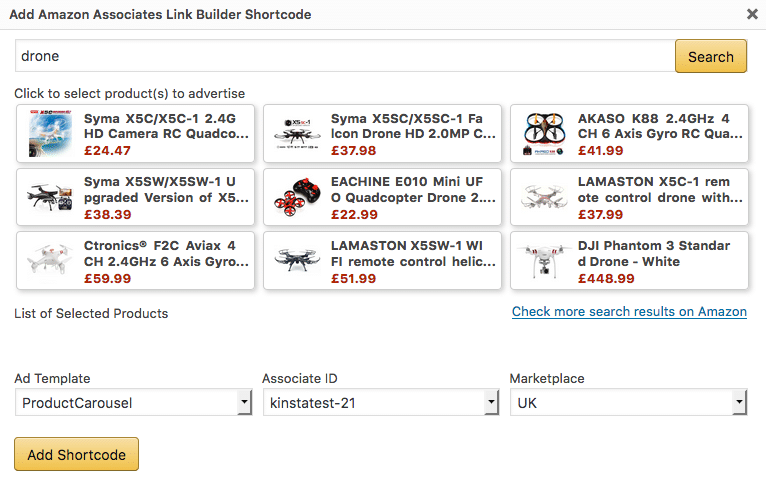Open the Marketplace dropdown showing UK
This screenshot has height=480, width=766.
(628, 403)
